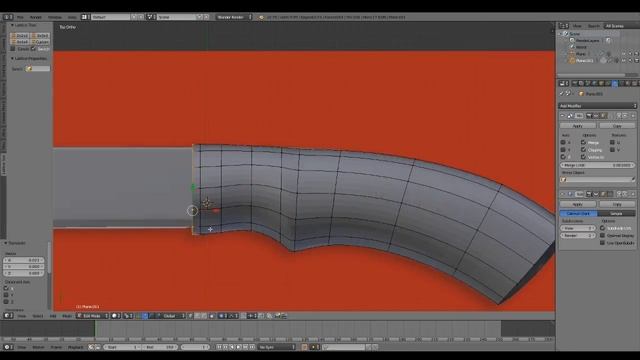Select the Simple subdivision type
The image size is (640, 360).
tap(616, 213)
